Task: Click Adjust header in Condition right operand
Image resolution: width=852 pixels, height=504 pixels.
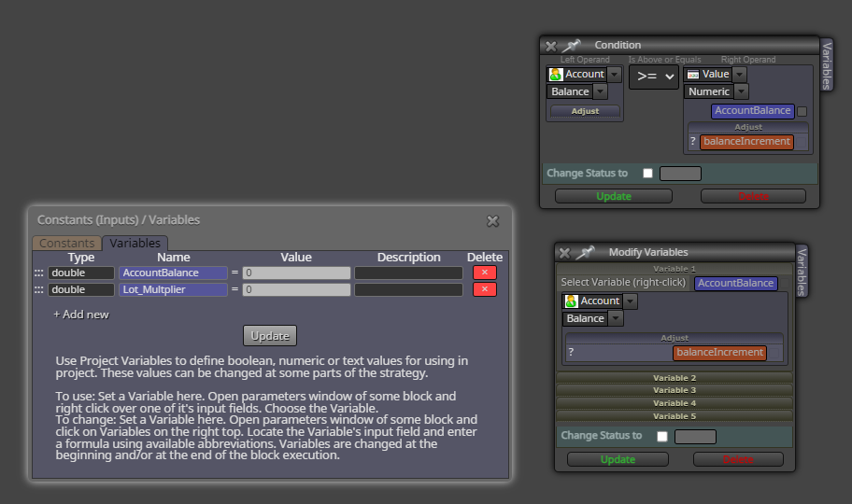Action: 748,128
